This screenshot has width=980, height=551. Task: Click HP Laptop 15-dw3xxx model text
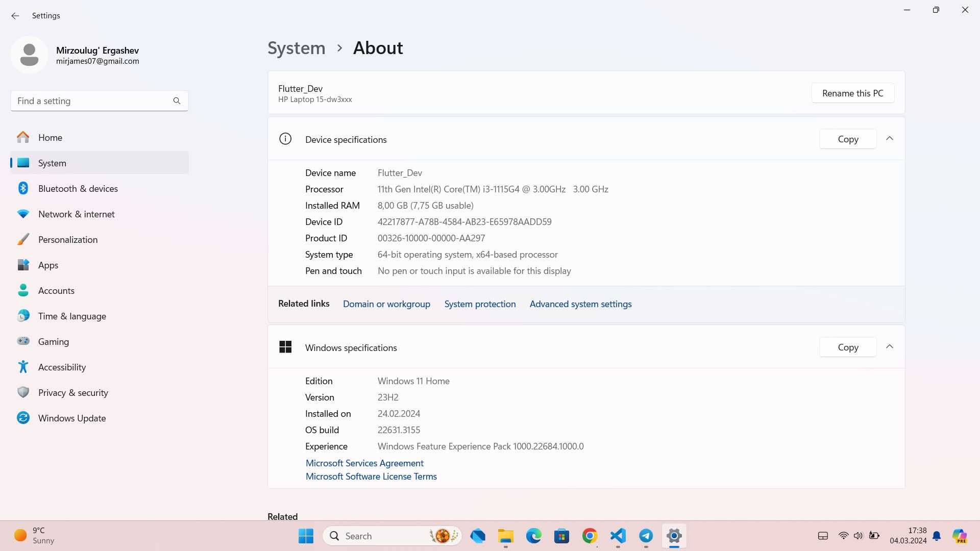[x=315, y=99]
